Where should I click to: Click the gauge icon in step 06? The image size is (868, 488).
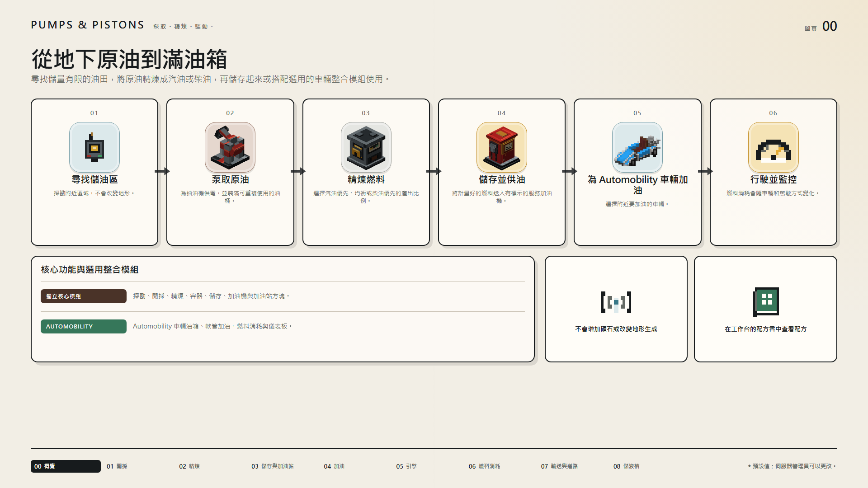(x=774, y=147)
